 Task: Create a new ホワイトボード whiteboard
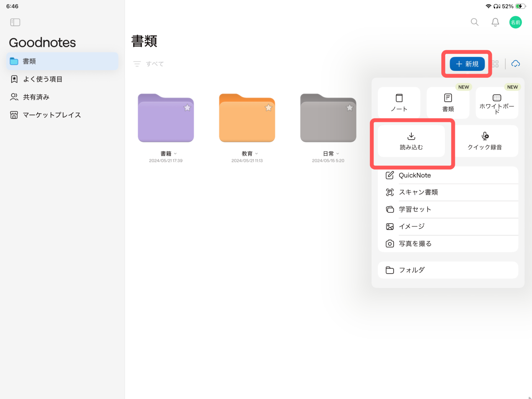(x=497, y=103)
